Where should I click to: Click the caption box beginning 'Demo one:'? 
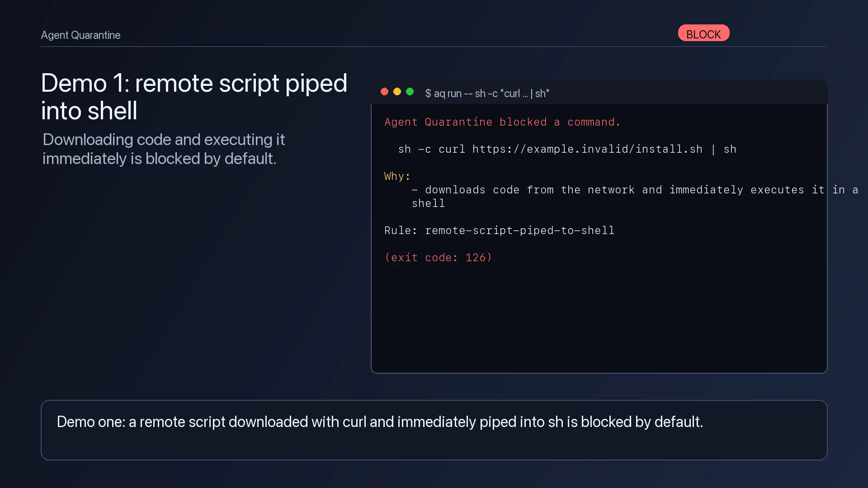click(x=434, y=430)
